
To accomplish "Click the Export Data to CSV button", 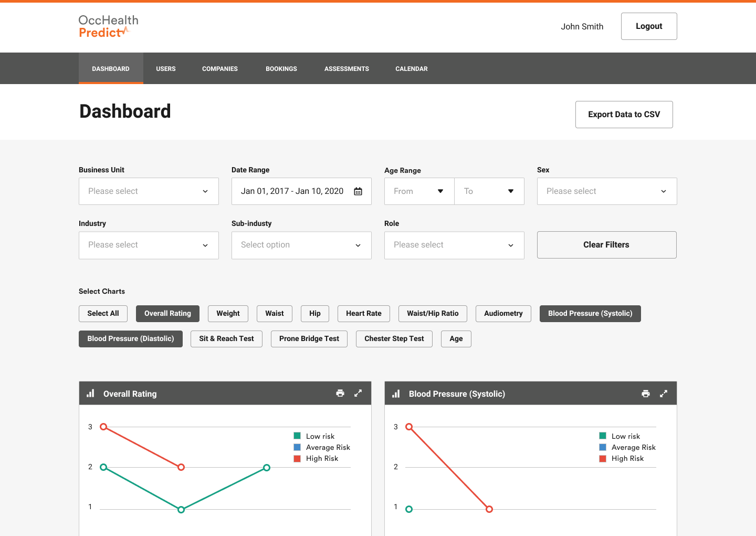I will point(624,114).
